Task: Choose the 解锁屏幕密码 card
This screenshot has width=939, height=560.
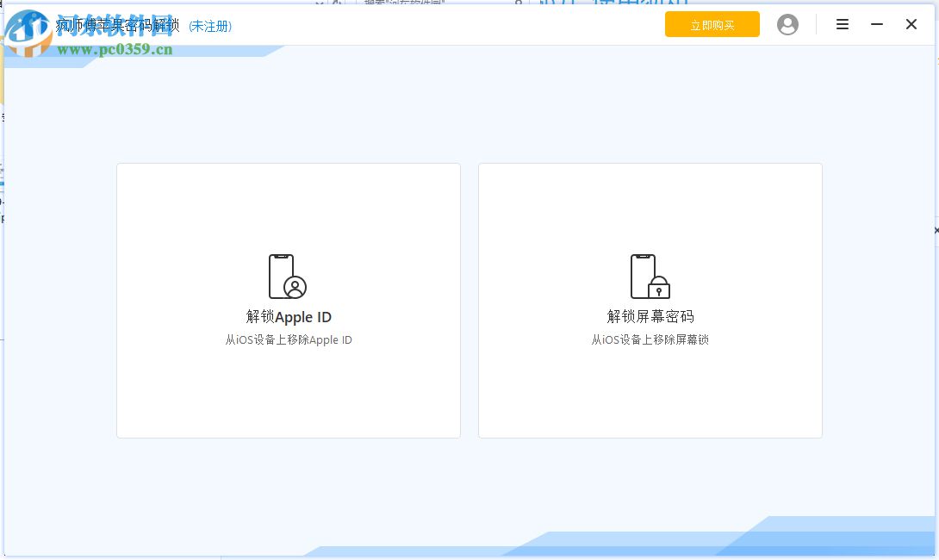Action: point(650,300)
